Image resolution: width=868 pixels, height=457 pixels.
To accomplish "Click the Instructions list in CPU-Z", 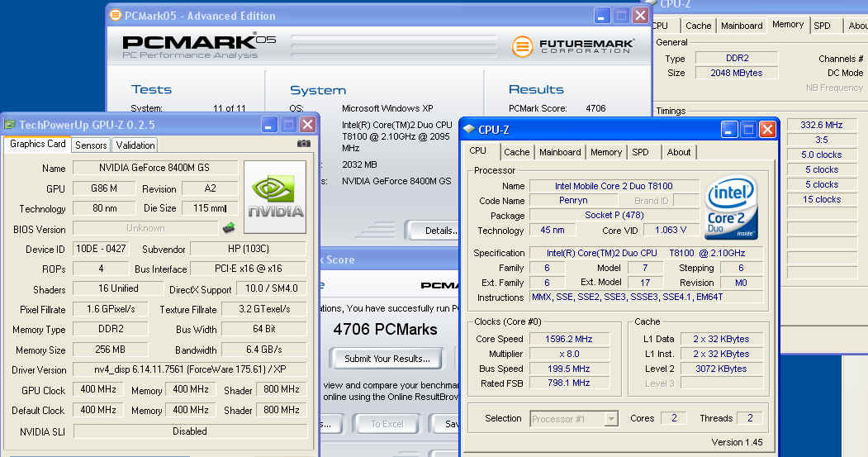I will 646,297.
